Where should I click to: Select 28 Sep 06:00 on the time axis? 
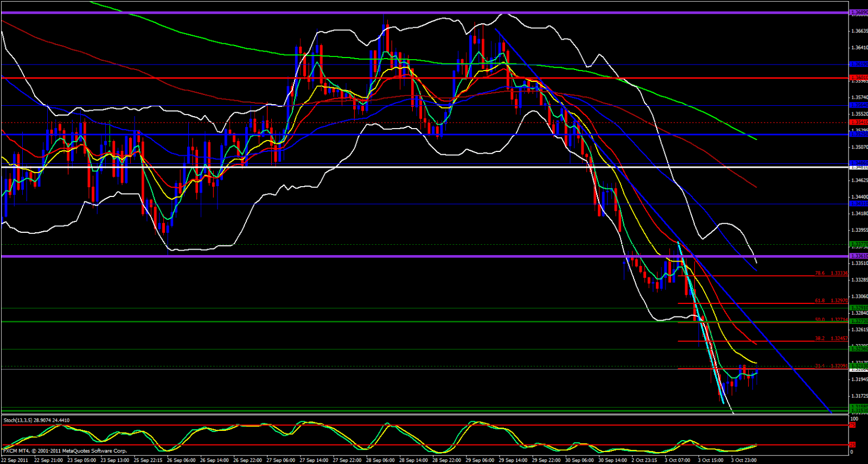[x=380, y=460]
